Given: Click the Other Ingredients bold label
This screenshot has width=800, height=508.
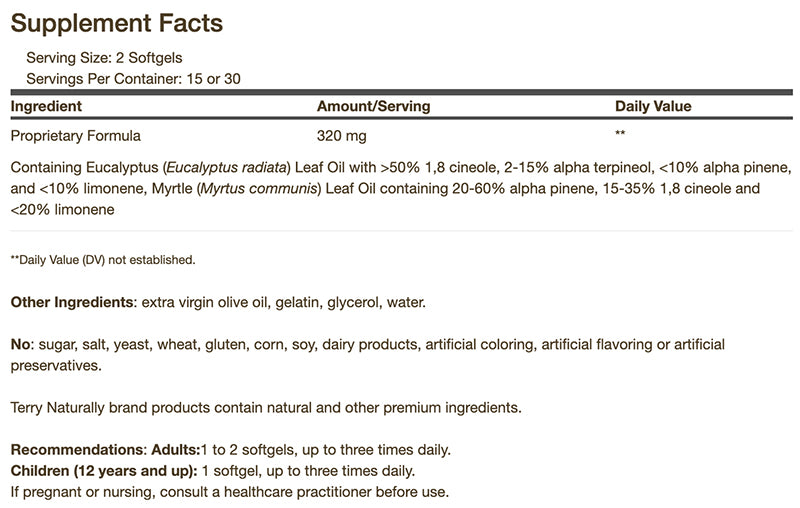Looking at the screenshot, I should 73,302.
